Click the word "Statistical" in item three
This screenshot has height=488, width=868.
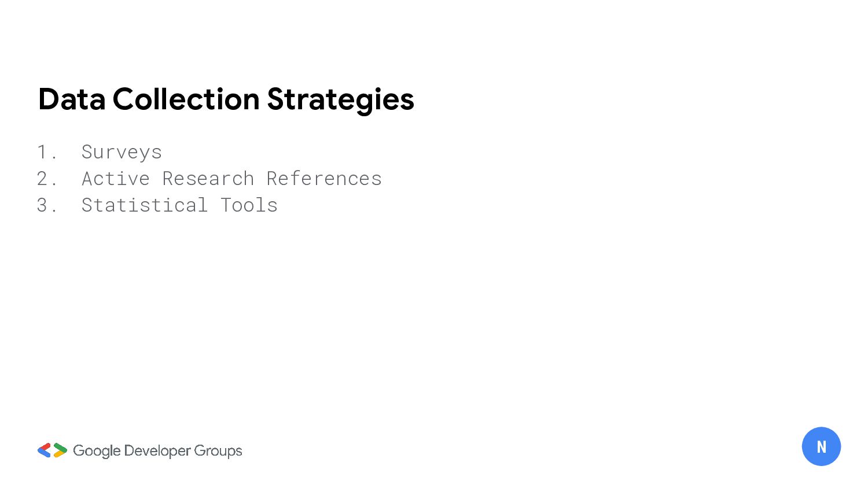(x=145, y=205)
